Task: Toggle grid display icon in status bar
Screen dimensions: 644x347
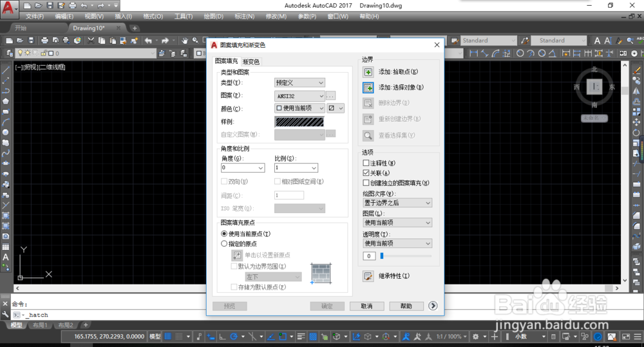Action: (x=167, y=336)
